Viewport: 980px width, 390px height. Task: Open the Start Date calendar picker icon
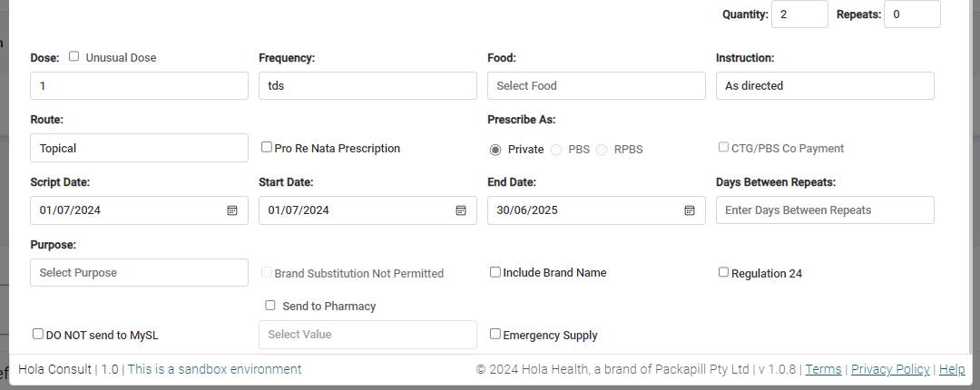461,210
